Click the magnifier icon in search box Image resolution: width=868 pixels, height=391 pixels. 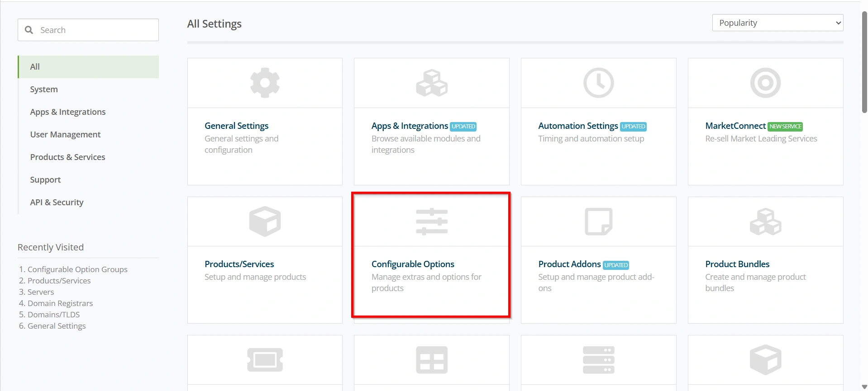click(29, 30)
